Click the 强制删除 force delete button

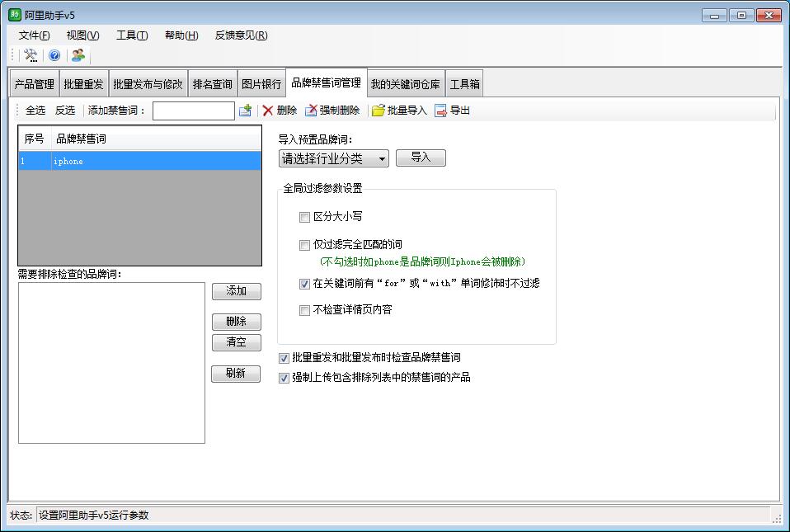coord(332,111)
